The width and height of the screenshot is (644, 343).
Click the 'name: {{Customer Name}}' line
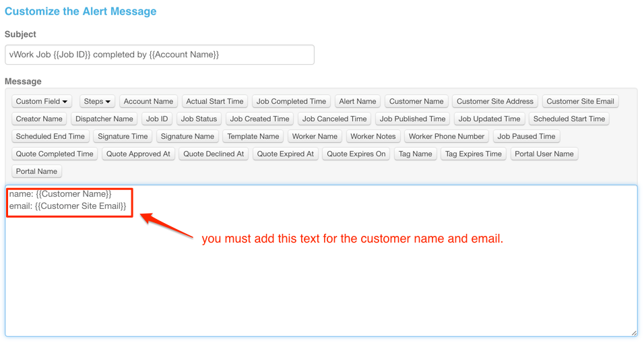[61, 194]
